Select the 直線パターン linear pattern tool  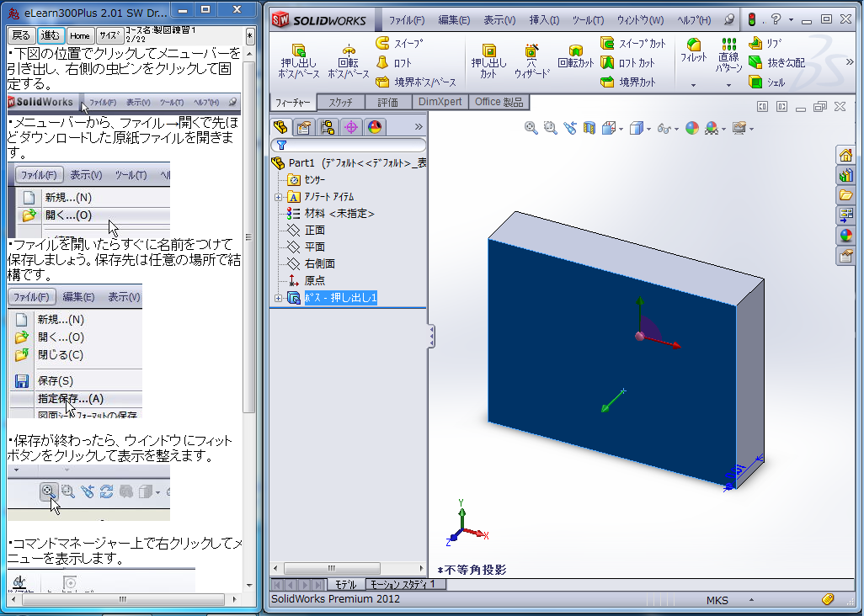[x=728, y=55]
